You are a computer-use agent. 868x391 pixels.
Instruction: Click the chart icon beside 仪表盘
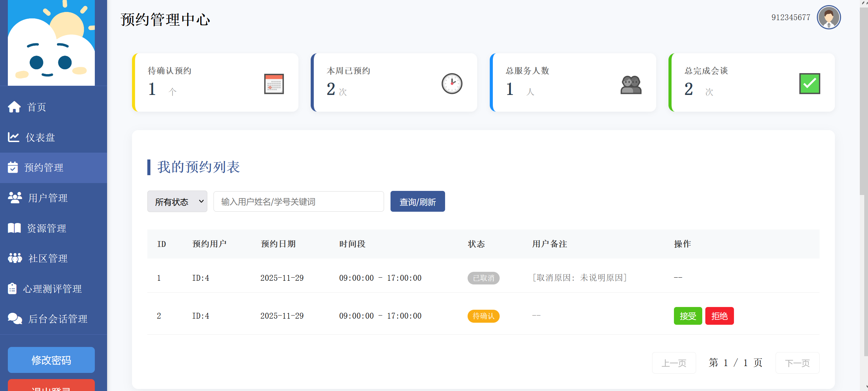[14, 137]
